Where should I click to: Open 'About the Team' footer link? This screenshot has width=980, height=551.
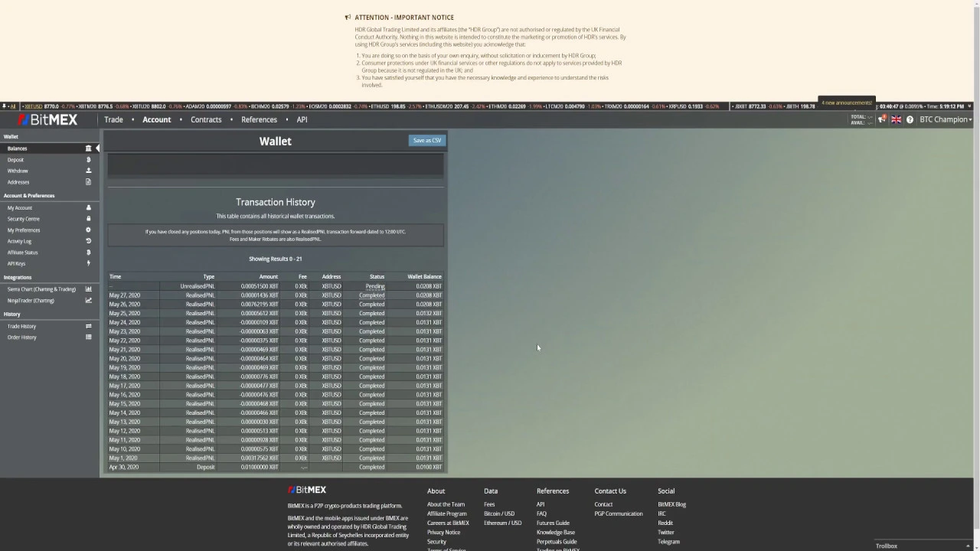446,504
